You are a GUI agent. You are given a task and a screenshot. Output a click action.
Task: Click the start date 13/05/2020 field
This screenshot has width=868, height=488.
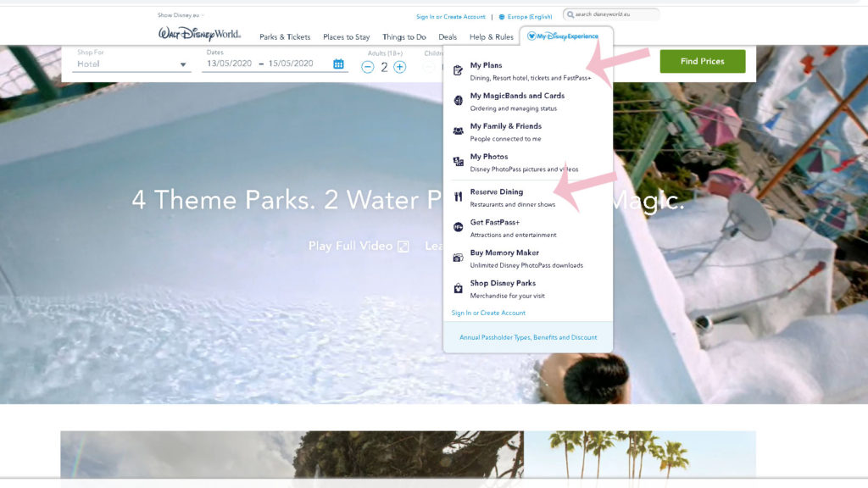229,64
